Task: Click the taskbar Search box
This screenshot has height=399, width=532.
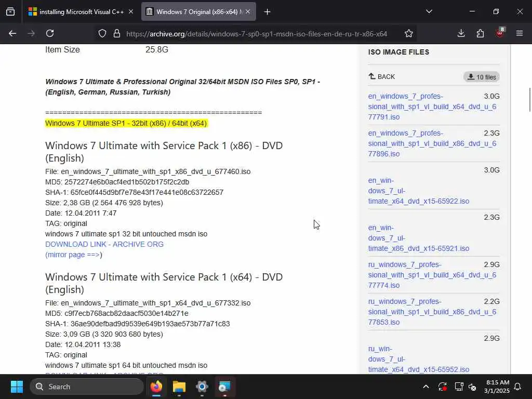Action: [87, 387]
